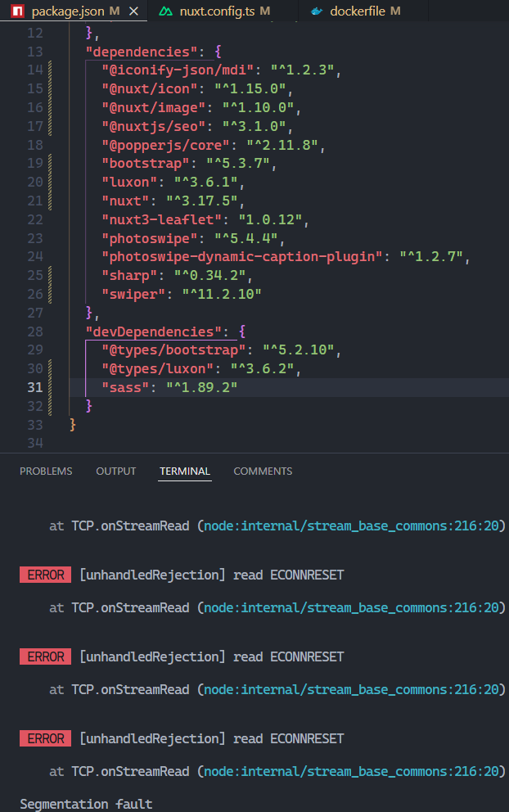Click the version value "^1.89.2"
Viewport: 509px width, 812px height.
pyautogui.click(x=202, y=387)
